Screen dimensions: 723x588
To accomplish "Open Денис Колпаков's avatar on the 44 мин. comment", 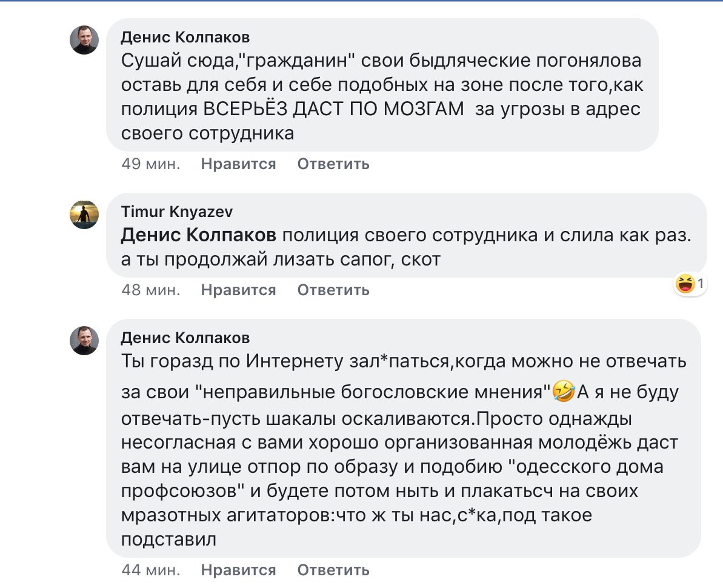I will coord(84,341).
